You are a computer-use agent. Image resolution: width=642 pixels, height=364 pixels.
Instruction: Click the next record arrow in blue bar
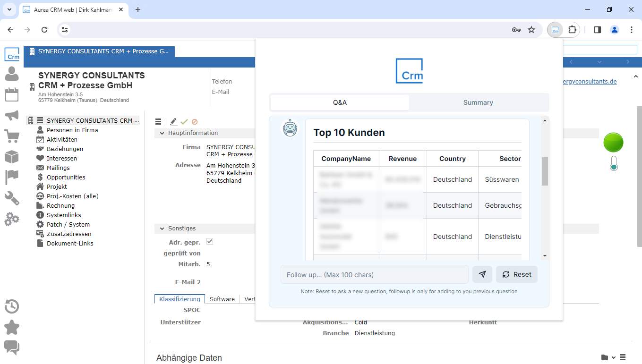(628, 62)
